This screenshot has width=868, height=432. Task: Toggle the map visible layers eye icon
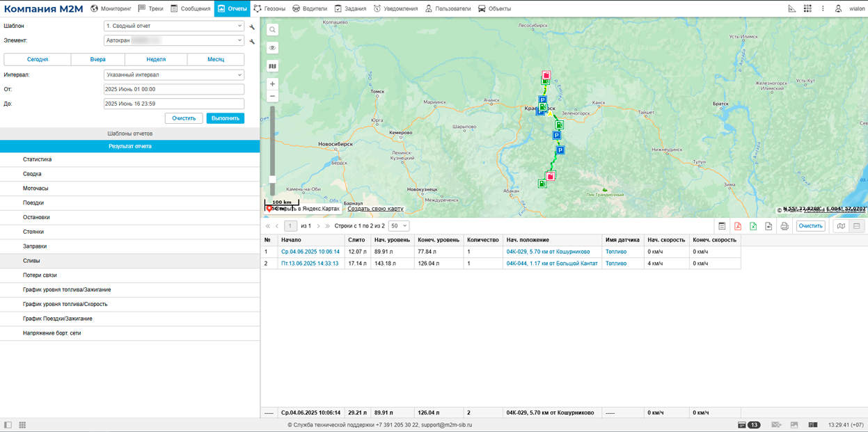point(272,48)
